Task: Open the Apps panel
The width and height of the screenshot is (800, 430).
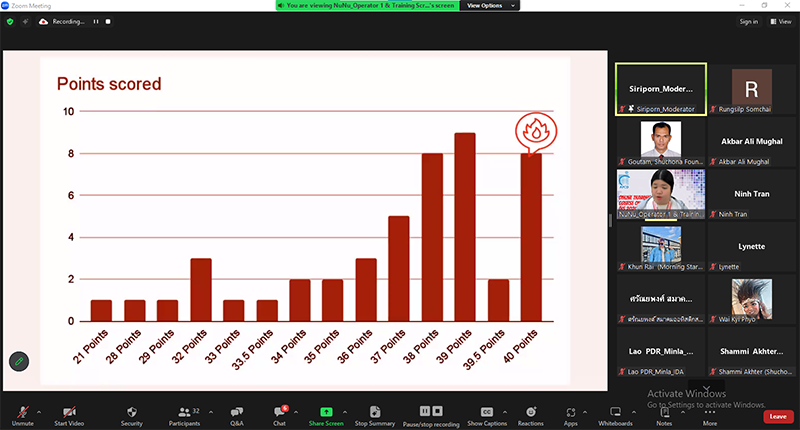Action: 570,415
